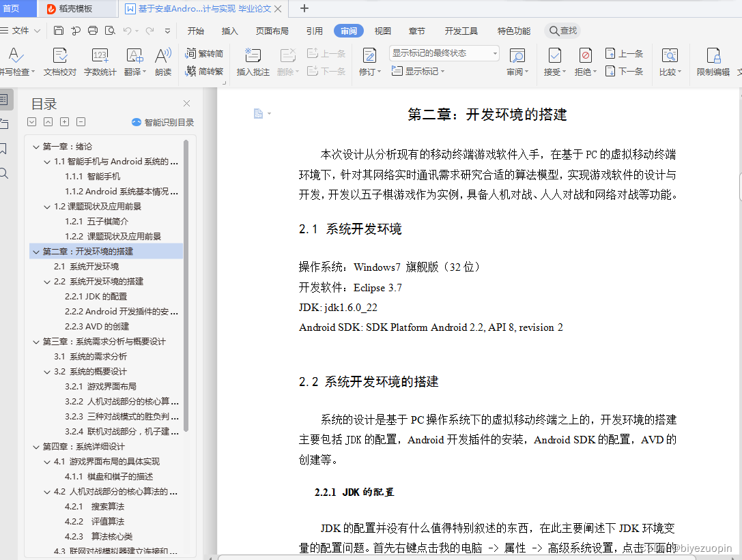Click 限制编辑 restrict editing
Viewport: 742px width, 560px height.
713,62
